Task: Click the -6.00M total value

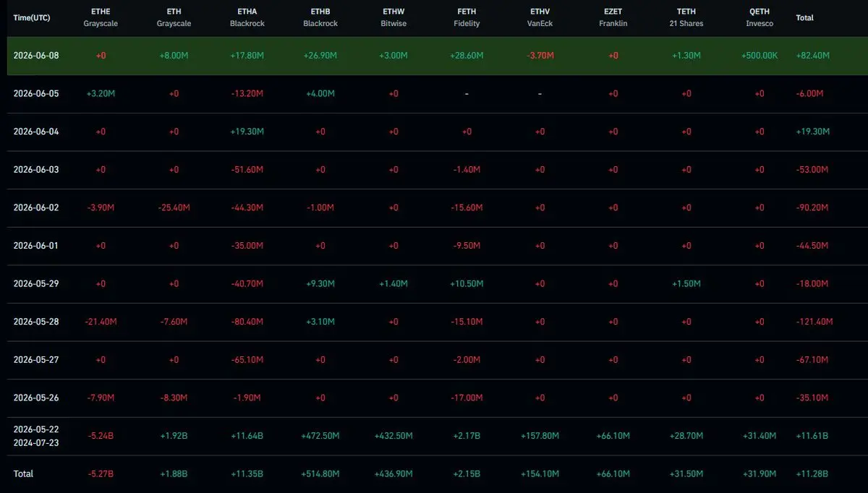Action: click(x=809, y=94)
